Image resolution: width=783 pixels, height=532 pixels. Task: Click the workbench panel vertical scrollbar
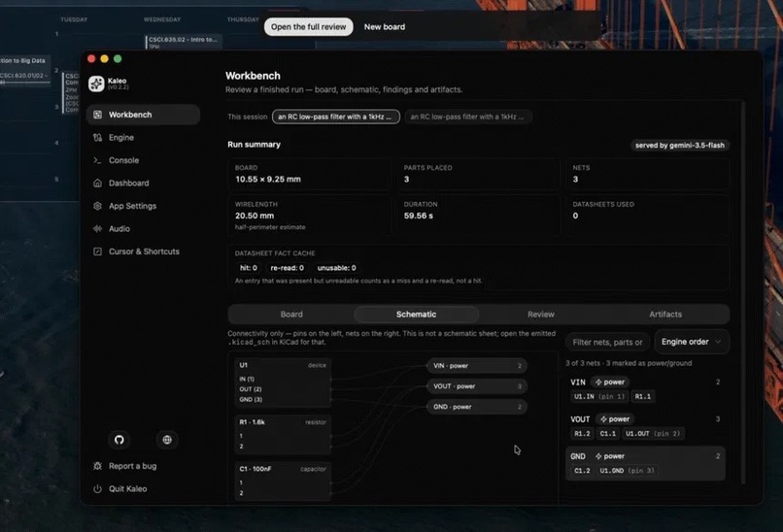click(x=743, y=292)
